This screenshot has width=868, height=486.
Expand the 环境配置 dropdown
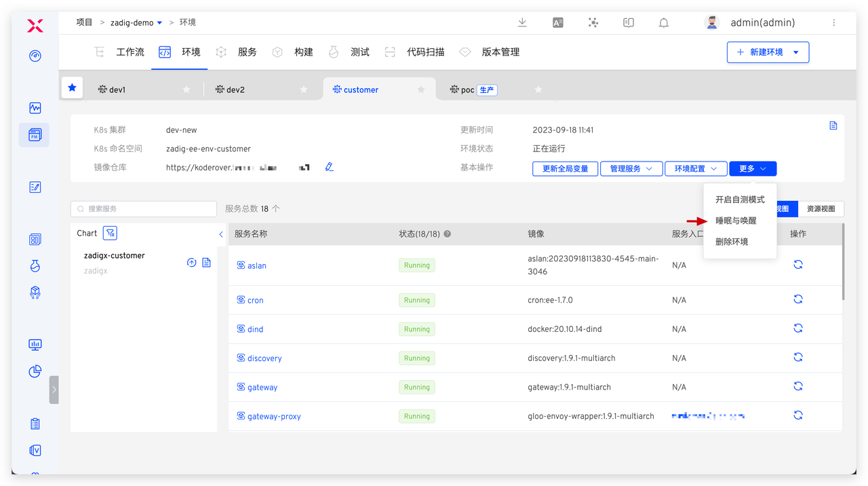696,169
